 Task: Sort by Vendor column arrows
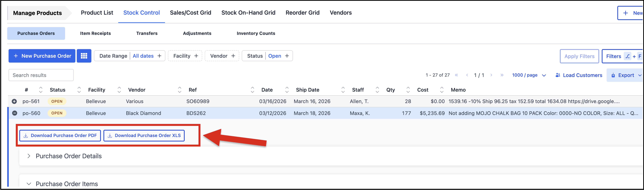point(180,90)
